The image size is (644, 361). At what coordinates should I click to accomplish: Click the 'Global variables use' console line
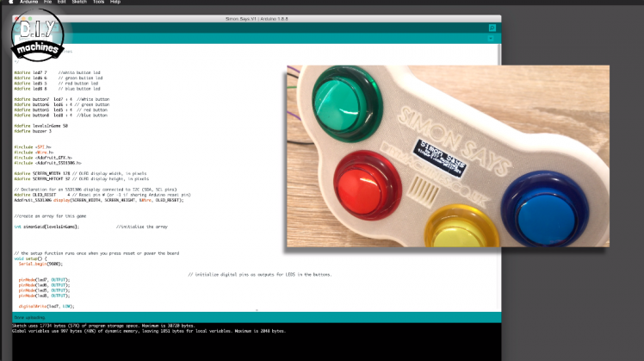[149, 331]
